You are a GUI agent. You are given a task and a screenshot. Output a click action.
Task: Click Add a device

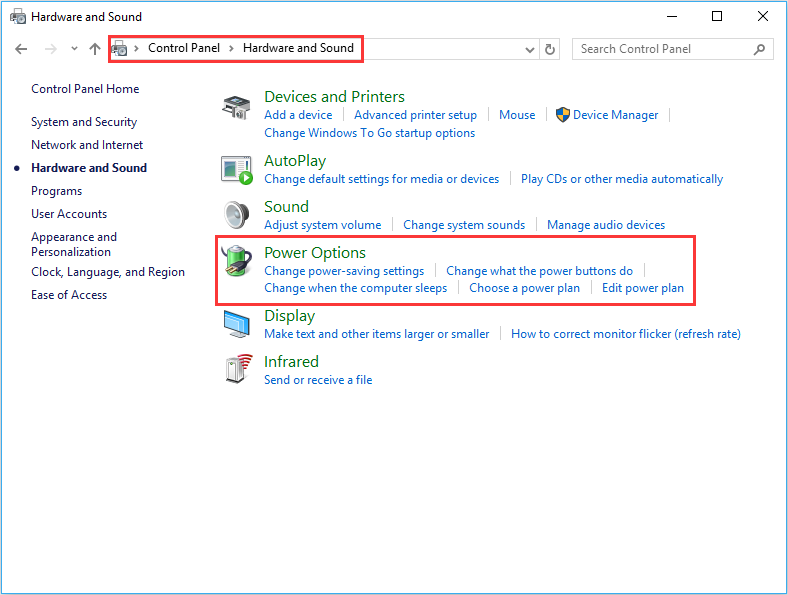(x=298, y=115)
